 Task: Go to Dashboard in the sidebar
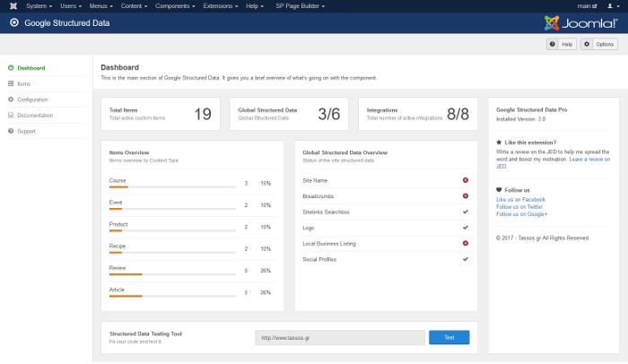[31, 68]
